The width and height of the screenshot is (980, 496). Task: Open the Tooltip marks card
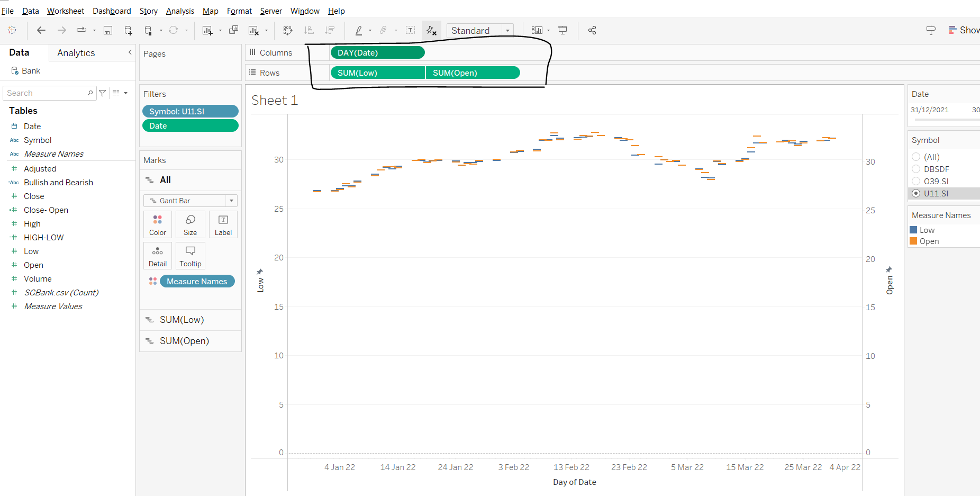[190, 256]
